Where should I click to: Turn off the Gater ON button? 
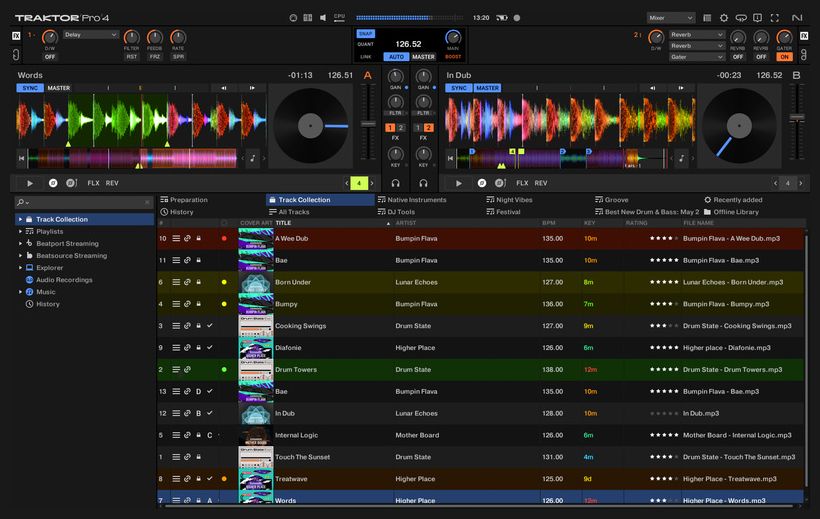784,57
